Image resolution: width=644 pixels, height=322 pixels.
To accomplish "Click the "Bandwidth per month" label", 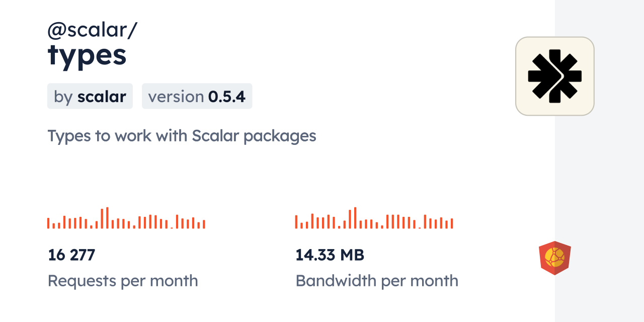I will [377, 281].
